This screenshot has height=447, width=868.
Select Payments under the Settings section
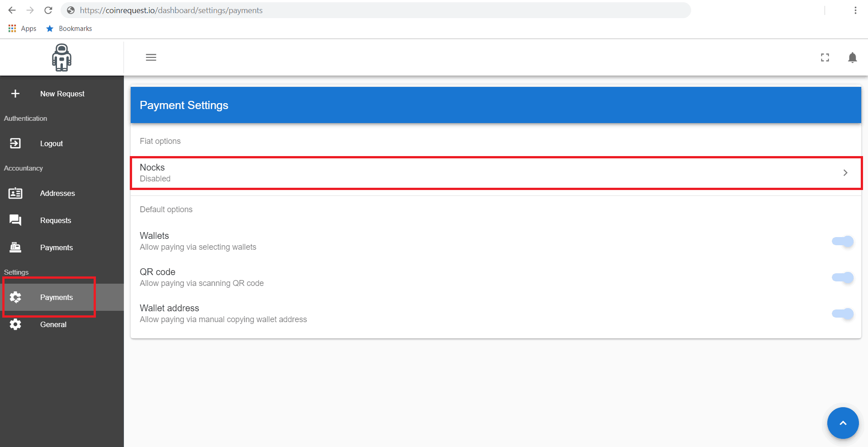pos(56,297)
